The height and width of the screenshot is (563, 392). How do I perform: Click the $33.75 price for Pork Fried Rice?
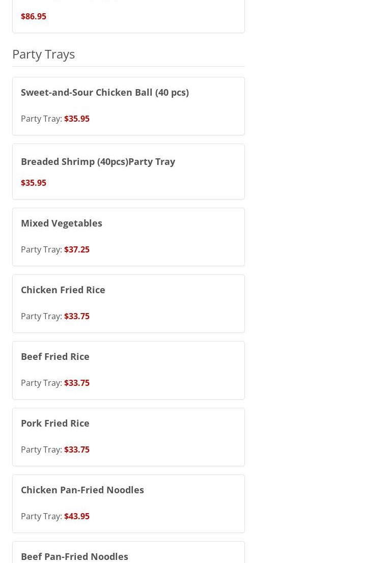point(77,449)
